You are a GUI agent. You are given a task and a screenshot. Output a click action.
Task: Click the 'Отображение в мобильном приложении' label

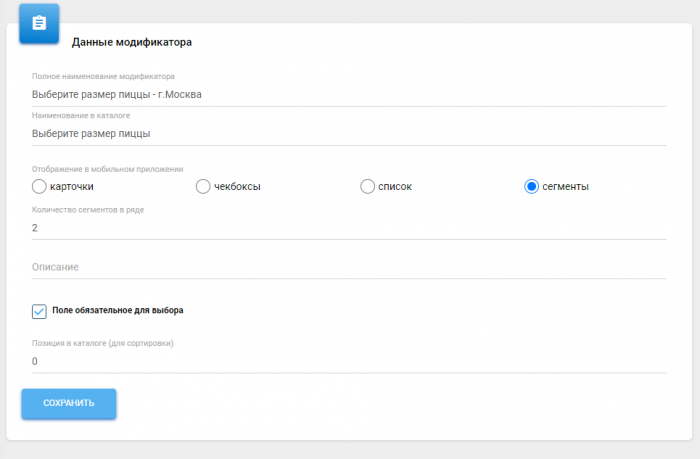coord(107,169)
